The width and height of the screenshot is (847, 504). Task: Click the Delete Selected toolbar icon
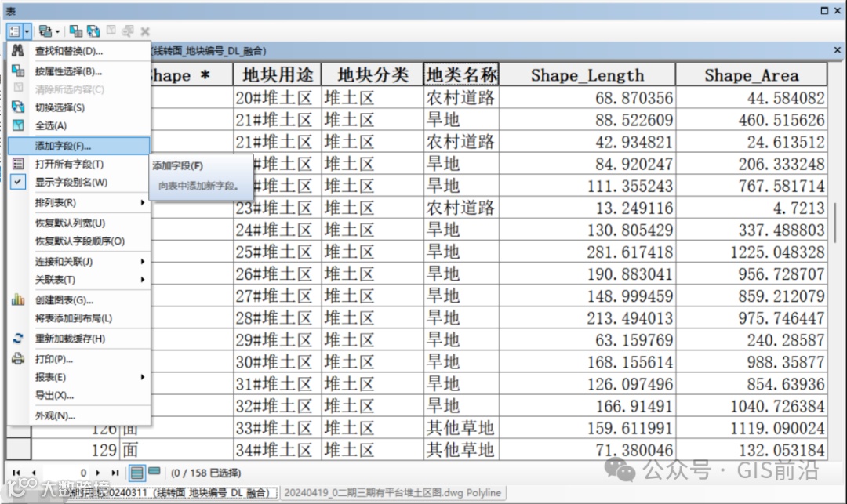[145, 31]
